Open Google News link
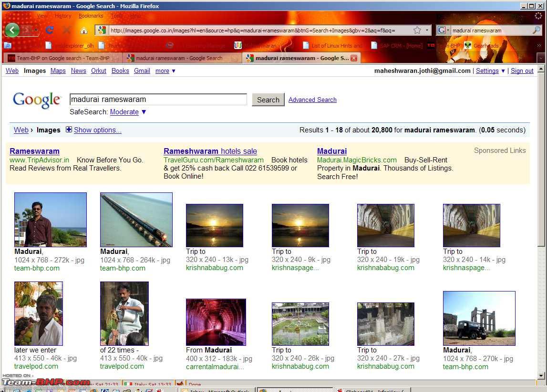547x392 pixels. tap(79, 71)
